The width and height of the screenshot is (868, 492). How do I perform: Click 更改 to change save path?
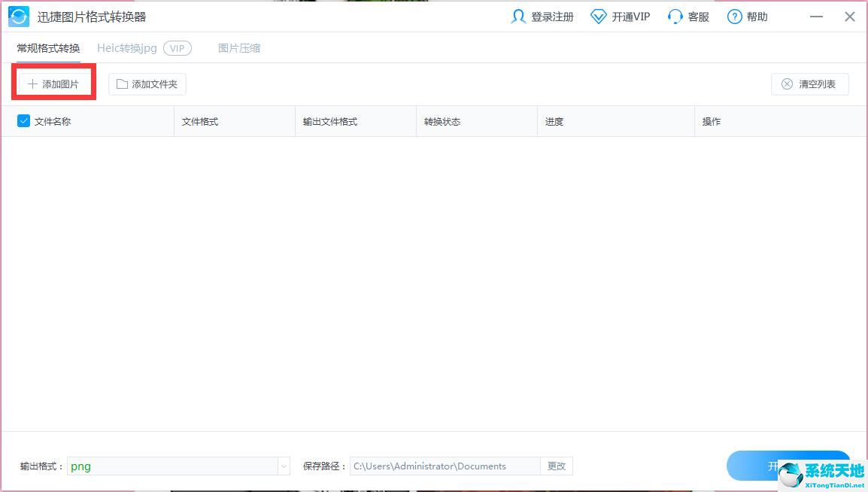tap(557, 466)
